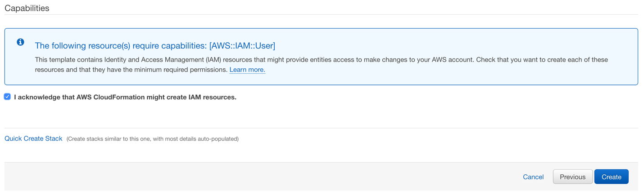Untick the IAM resources acknowledgment checkbox
The width and height of the screenshot is (644, 195).
(7, 97)
